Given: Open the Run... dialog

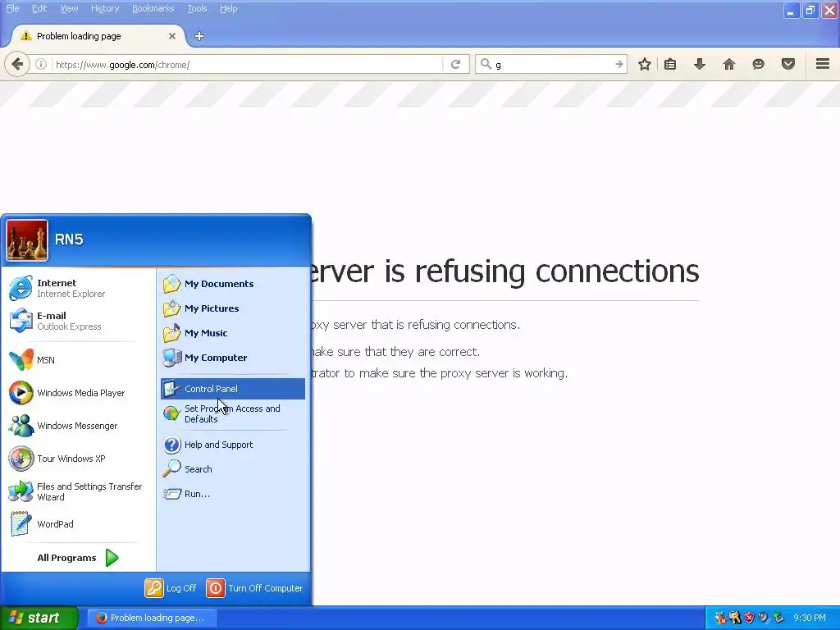Looking at the screenshot, I should 233,494.
